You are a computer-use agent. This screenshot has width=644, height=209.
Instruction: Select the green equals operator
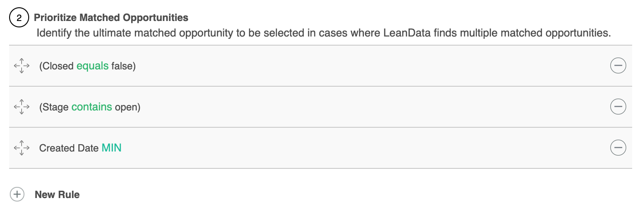tap(92, 66)
